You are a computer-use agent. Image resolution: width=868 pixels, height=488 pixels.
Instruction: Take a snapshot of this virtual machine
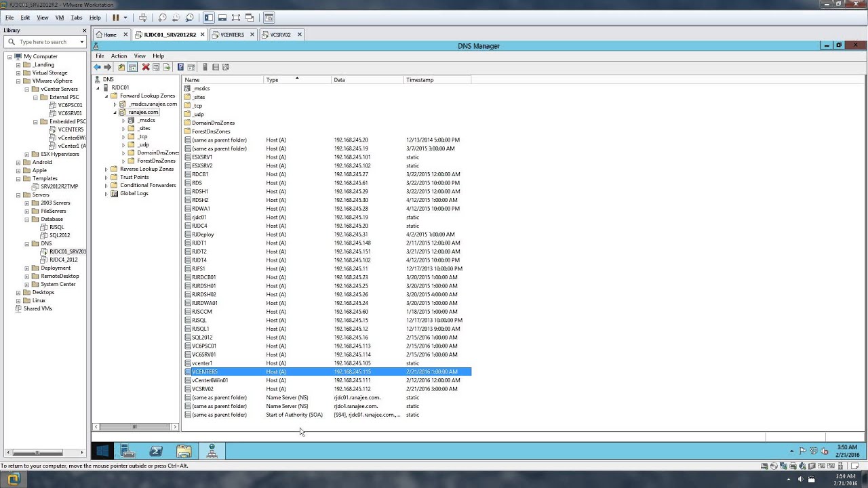[x=162, y=18]
